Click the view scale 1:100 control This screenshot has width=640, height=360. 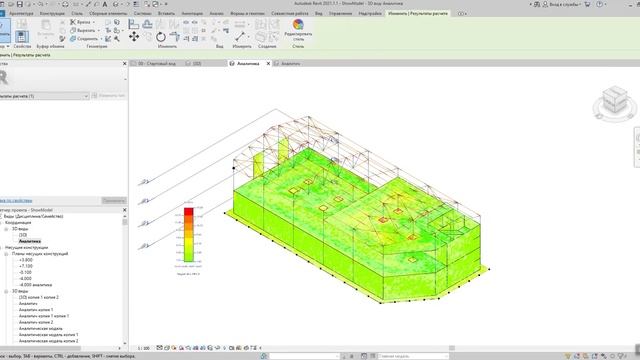(143, 348)
